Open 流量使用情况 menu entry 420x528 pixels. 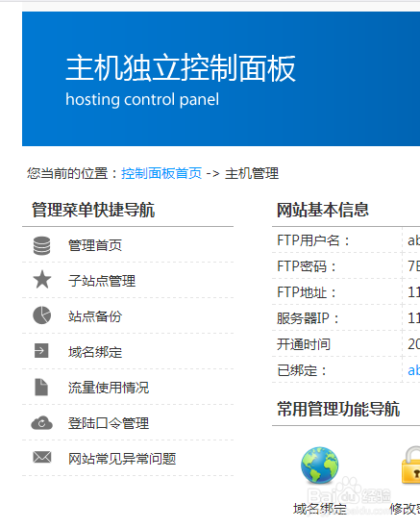[x=109, y=388]
